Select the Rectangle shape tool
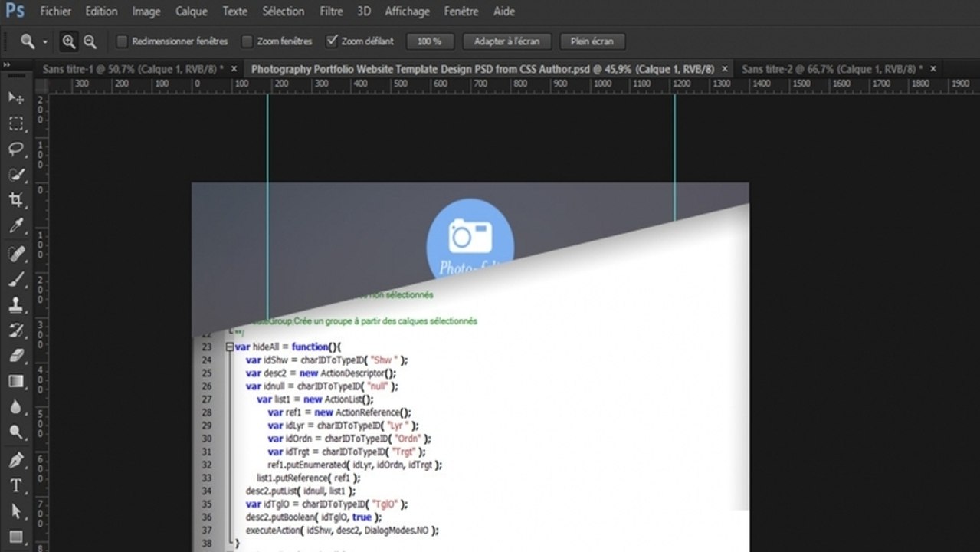This screenshot has height=552, width=980. click(x=16, y=537)
